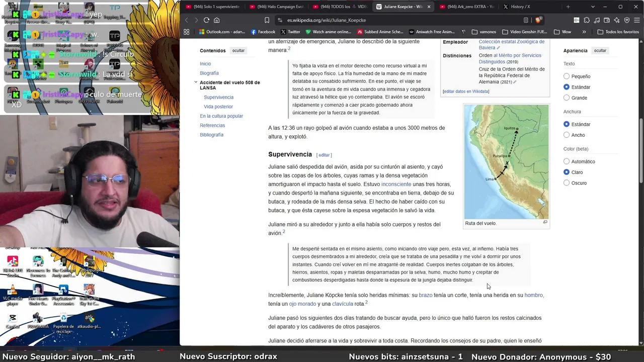The height and width of the screenshot is (362, 644).
Task: Open editar datos en Wikidata link
Action: (466, 92)
